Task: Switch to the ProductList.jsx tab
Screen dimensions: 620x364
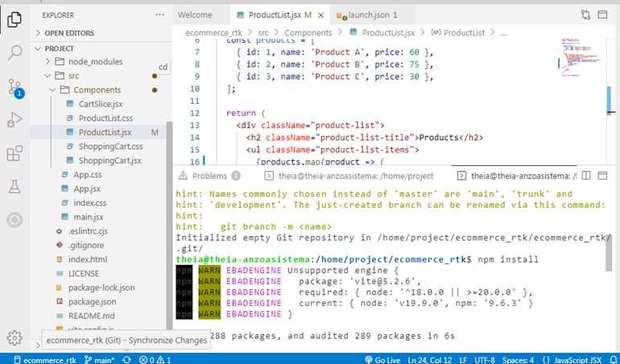Action: (280, 15)
